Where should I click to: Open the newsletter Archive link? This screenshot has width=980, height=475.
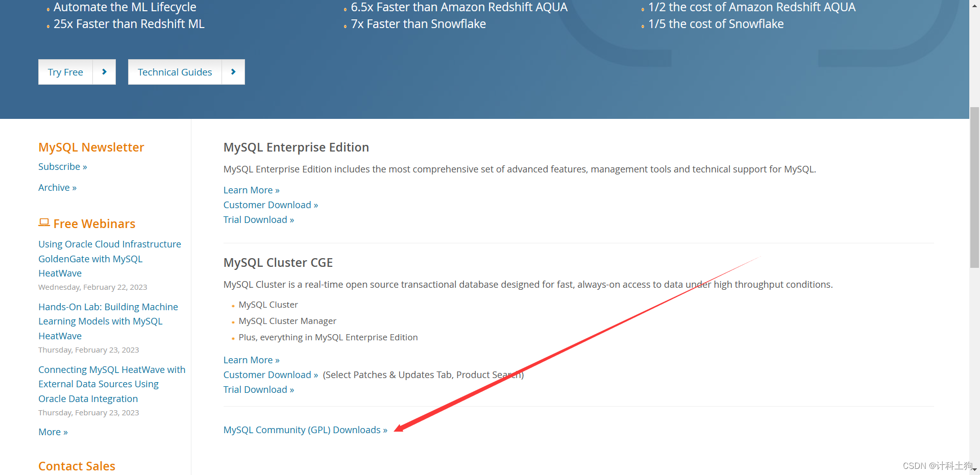[x=57, y=188]
